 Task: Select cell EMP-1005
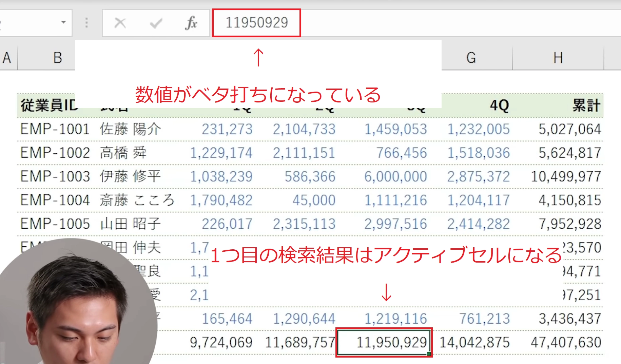[x=55, y=224]
